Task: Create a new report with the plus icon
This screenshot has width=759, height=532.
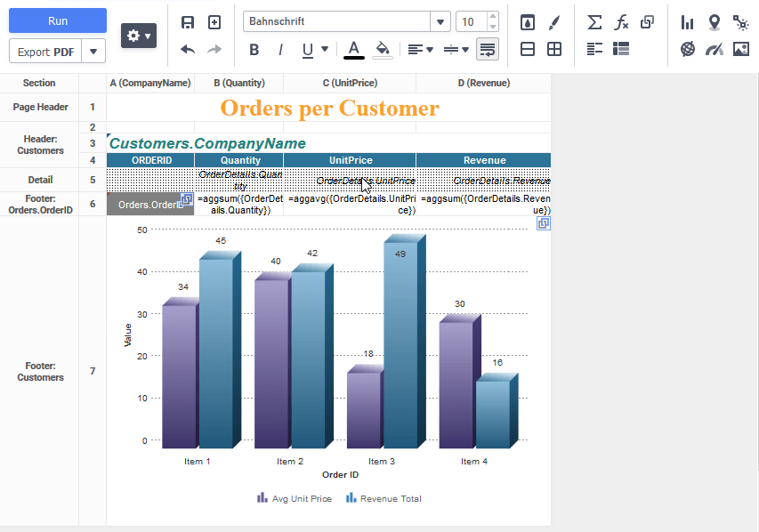Action: tap(214, 22)
